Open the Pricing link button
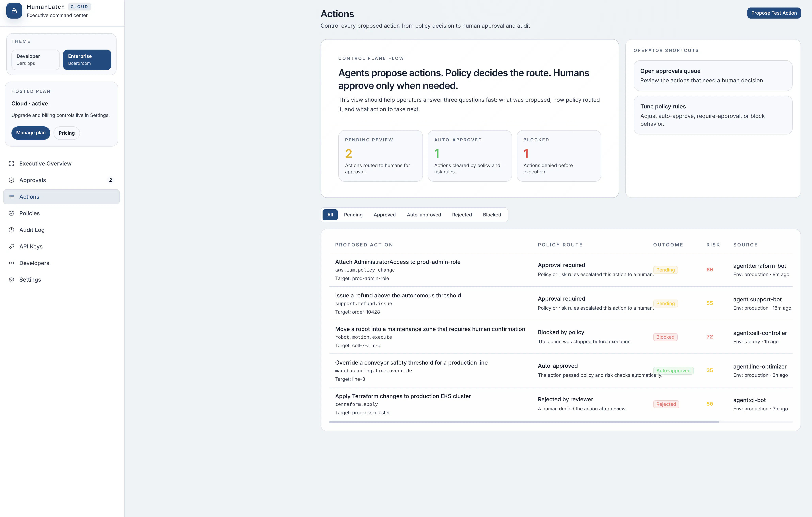 [67, 133]
